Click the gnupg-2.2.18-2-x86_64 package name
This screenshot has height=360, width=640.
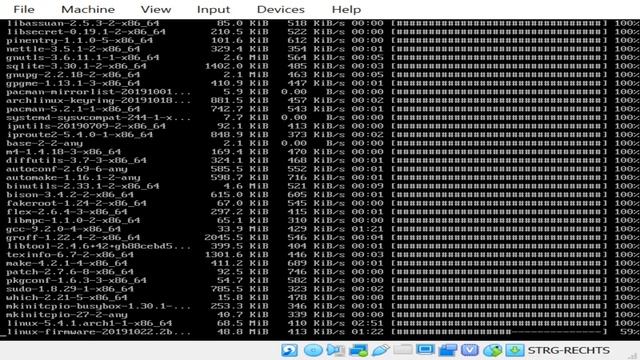[x=73, y=75]
